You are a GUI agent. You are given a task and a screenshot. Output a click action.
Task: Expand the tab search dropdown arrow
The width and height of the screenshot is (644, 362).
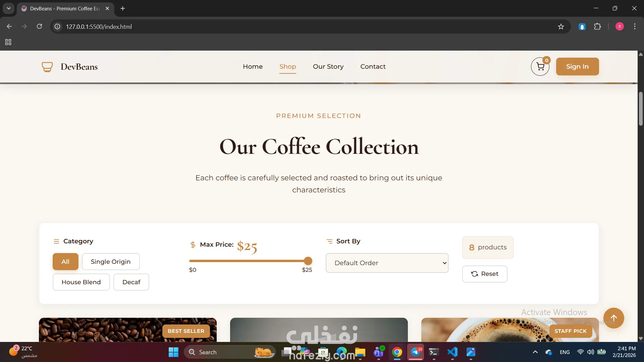tap(9, 8)
